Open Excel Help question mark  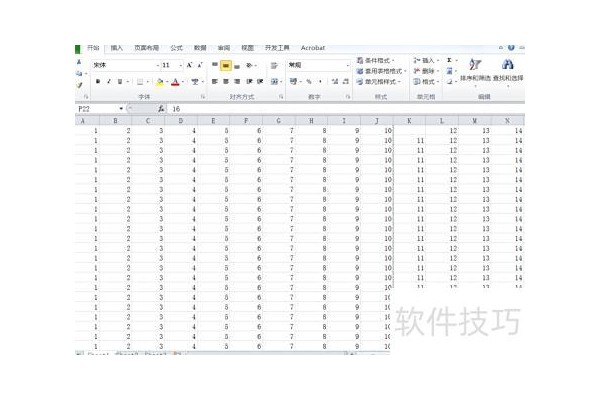click(511, 47)
